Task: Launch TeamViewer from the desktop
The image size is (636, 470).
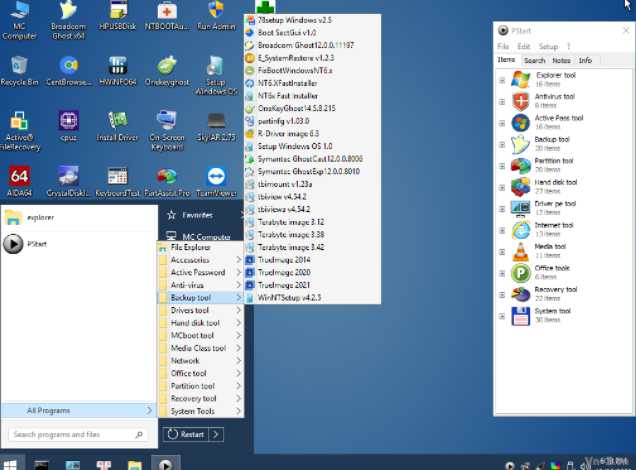Action: click(x=215, y=177)
